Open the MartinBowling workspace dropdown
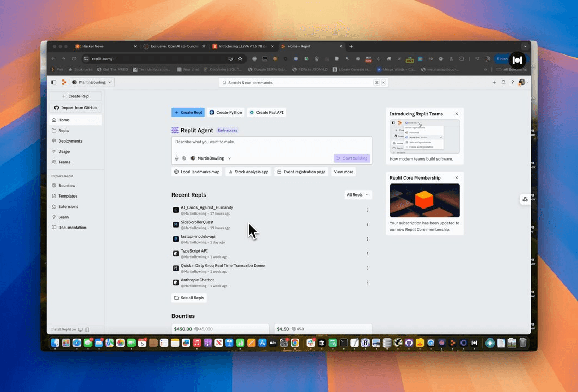The width and height of the screenshot is (578, 392). [x=92, y=82]
